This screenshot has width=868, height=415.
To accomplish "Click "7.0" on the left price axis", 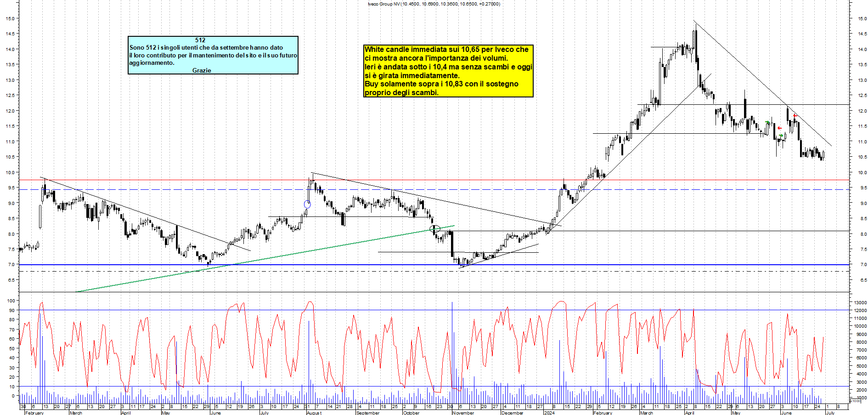I will point(11,265).
